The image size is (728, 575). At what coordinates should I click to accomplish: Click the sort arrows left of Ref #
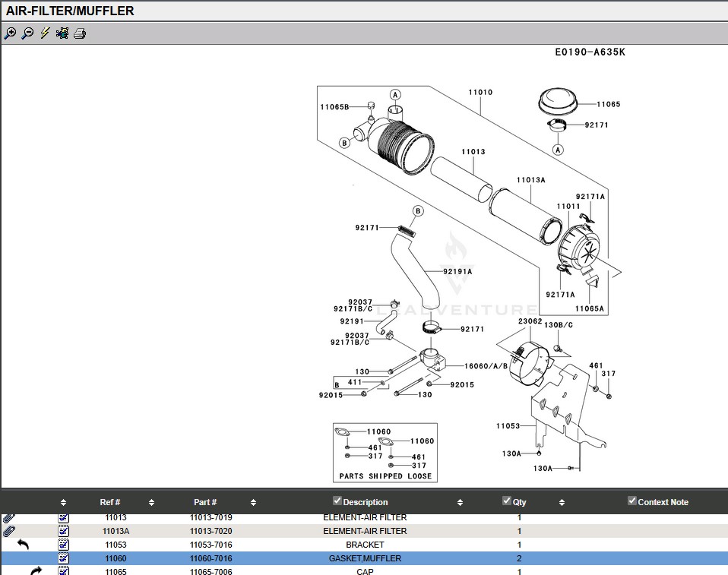(x=63, y=503)
